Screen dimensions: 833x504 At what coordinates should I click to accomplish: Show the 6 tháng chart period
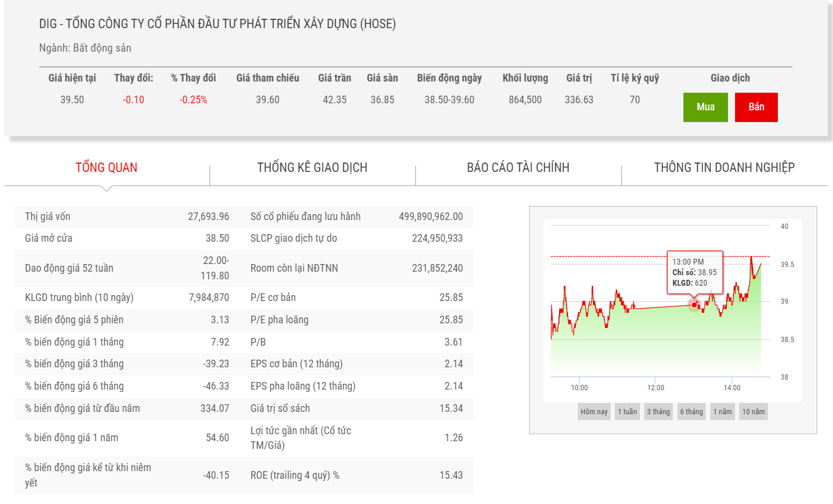(692, 412)
